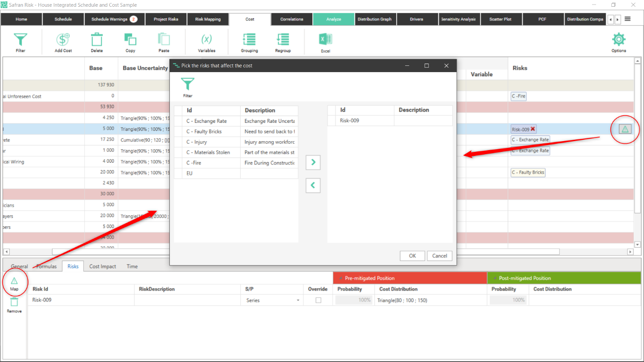Click the Triangle(80 ; 100 ; 150) cost distribution cell

point(432,300)
